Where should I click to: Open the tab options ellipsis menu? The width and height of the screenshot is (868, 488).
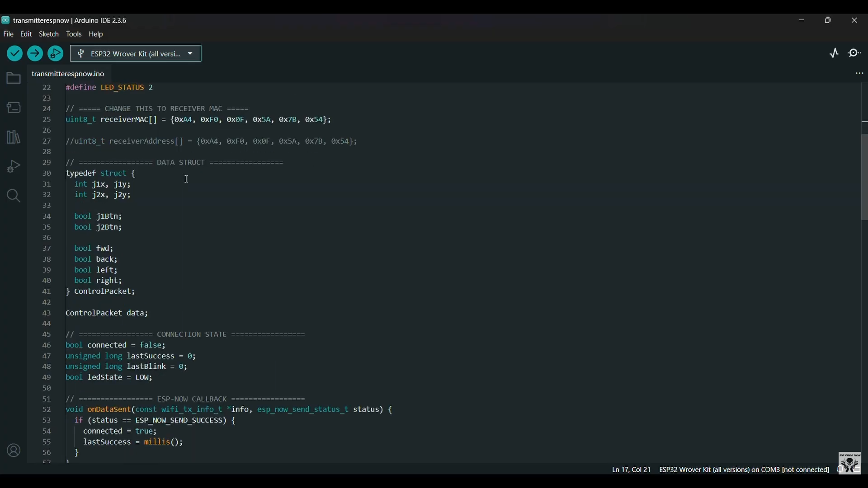pos(859,74)
